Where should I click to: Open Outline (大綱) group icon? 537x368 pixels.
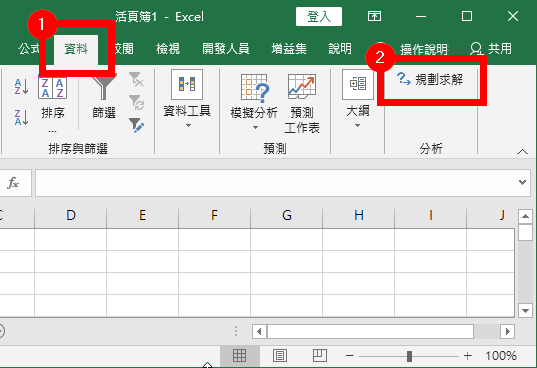(x=358, y=85)
